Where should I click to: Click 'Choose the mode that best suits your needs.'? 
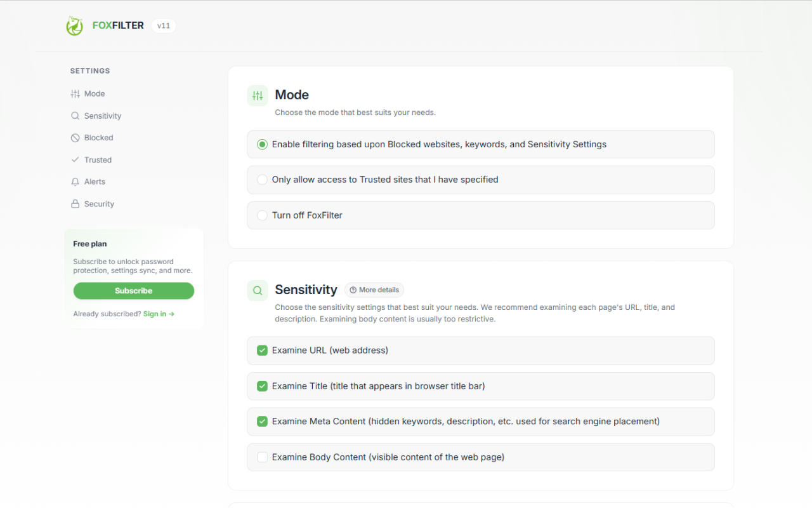[x=355, y=112]
